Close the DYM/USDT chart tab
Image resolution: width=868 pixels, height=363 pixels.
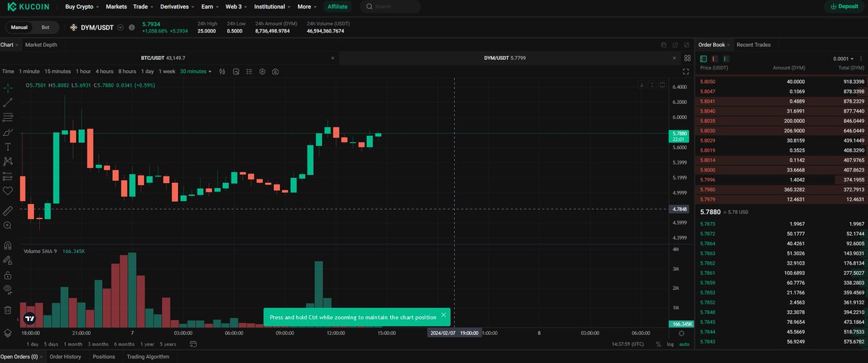click(674, 58)
